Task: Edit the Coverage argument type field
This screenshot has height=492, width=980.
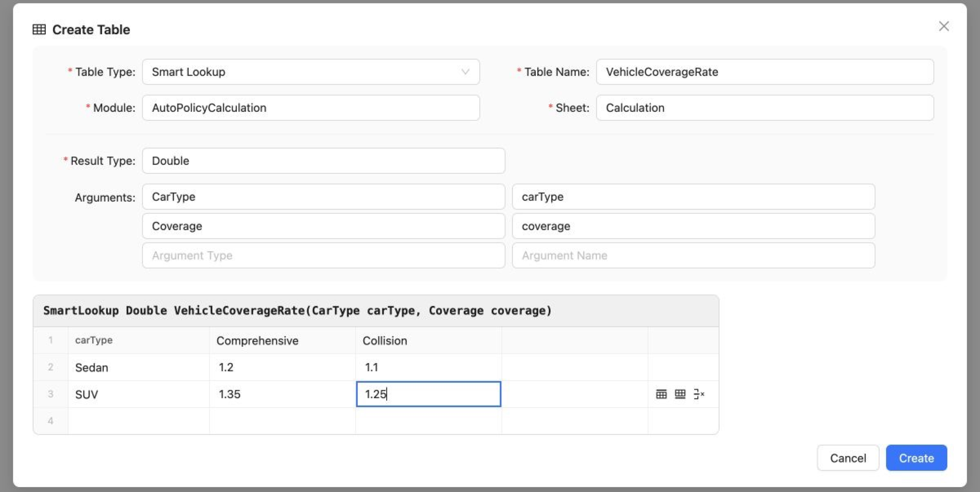Action: 323,226
